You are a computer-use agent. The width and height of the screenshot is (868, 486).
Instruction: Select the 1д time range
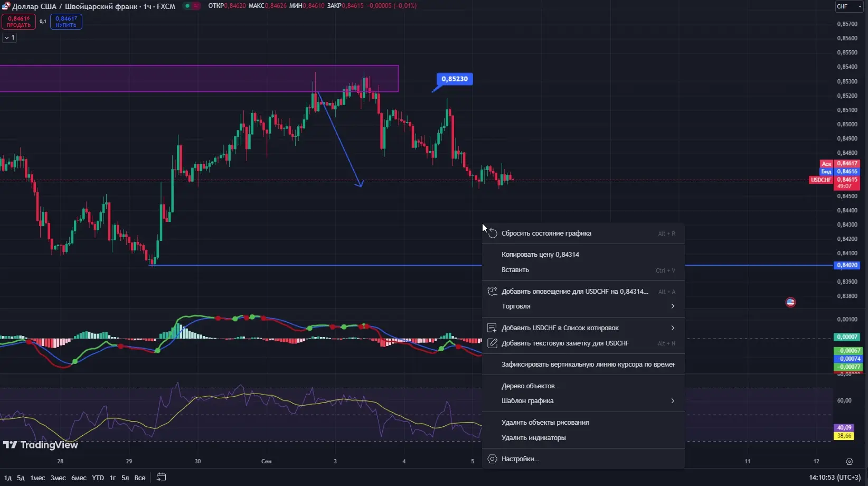[8, 478]
